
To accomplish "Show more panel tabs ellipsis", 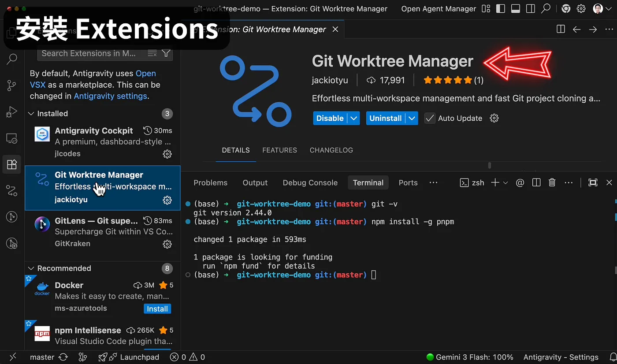I will click(x=433, y=182).
